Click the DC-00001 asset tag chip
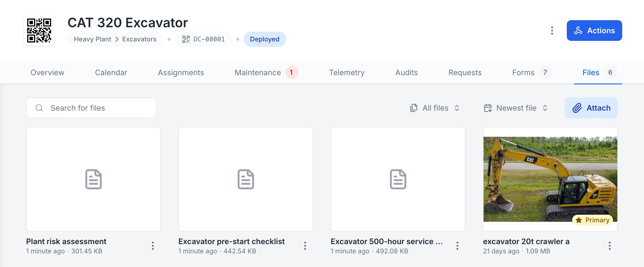Screen dimensions: 644x267 pyautogui.click(x=203, y=39)
